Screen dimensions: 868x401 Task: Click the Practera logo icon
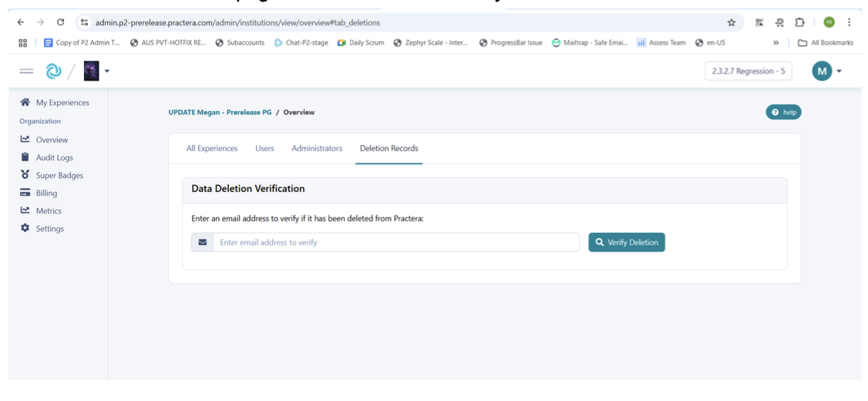pos(53,71)
